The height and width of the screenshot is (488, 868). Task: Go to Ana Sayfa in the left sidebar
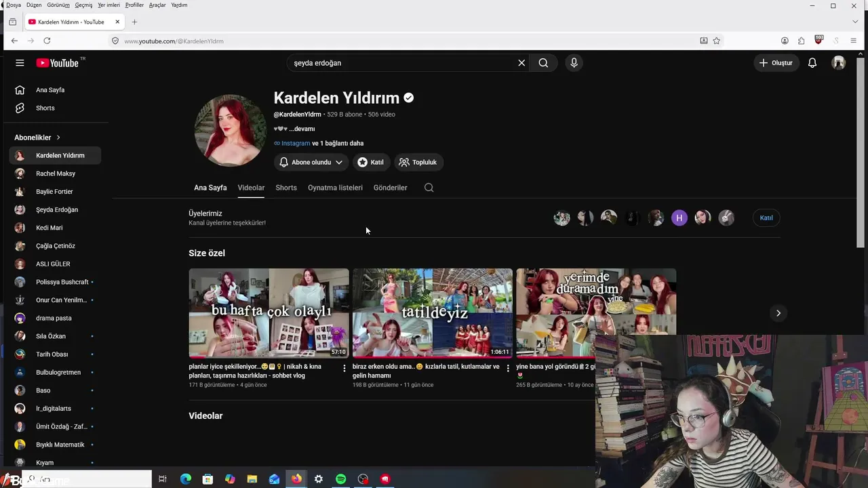56,90
